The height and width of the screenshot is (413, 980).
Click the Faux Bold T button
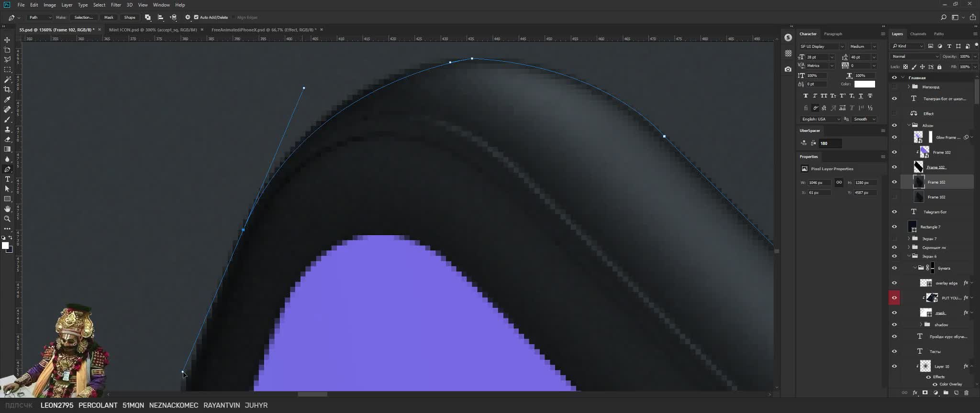click(x=806, y=96)
